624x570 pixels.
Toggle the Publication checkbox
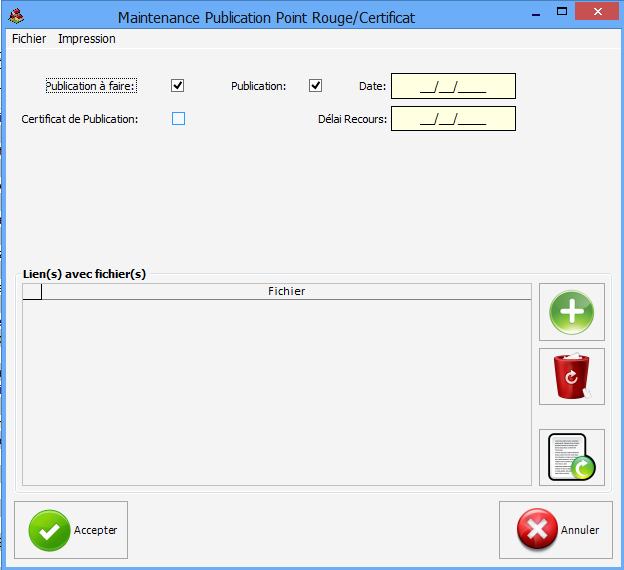(316, 86)
